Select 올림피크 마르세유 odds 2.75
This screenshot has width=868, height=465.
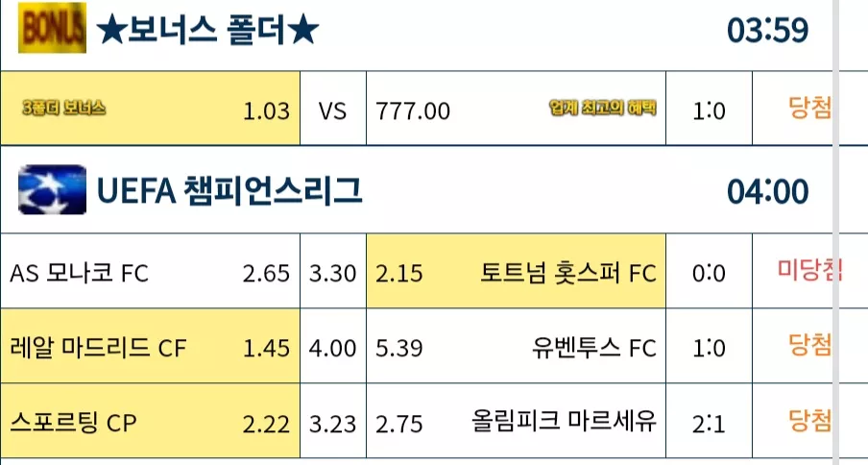click(516, 421)
